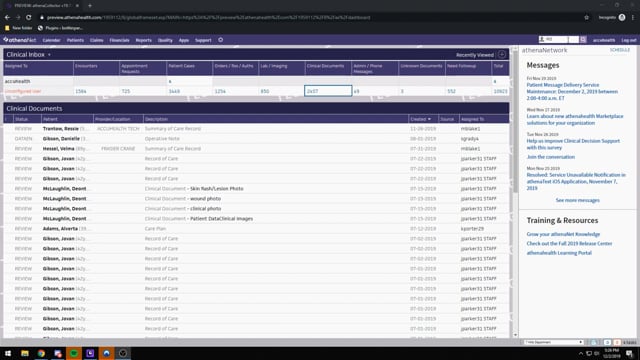
Task: Click the athenaNet logo in the navigation bar
Action: (x=20, y=40)
